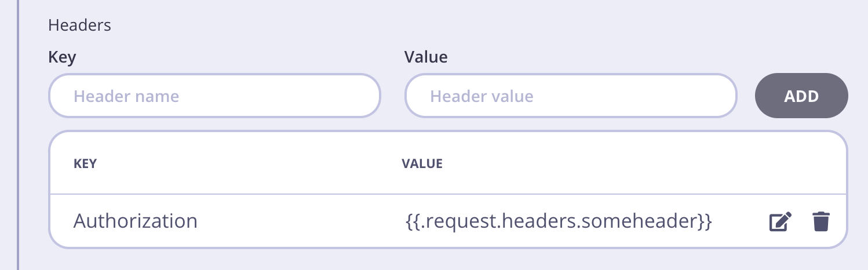Select the word Authorization in the table
Screen dimensions: 868x270
pyautogui.click(x=135, y=221)
